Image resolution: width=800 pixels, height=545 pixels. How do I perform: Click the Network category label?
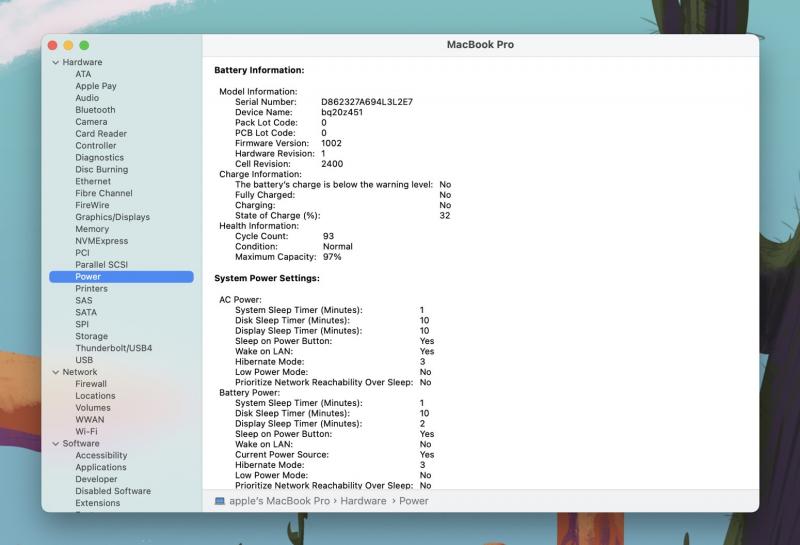click(80, 372)
